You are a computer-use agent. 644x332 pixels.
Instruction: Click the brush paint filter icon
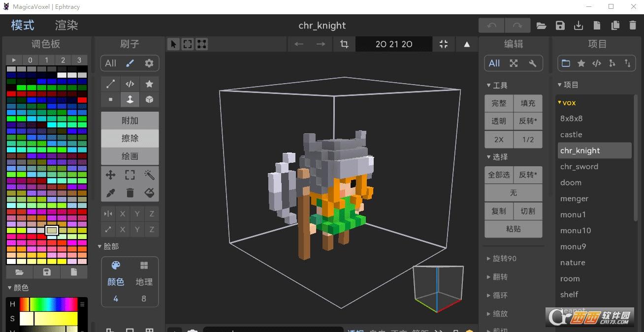130,63
